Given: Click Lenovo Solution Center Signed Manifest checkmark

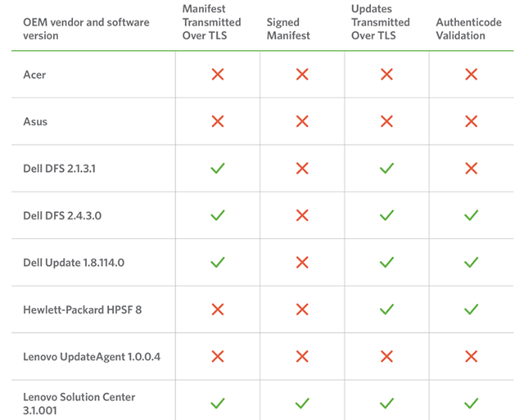Looking at the screenshot, I should 302,404.
